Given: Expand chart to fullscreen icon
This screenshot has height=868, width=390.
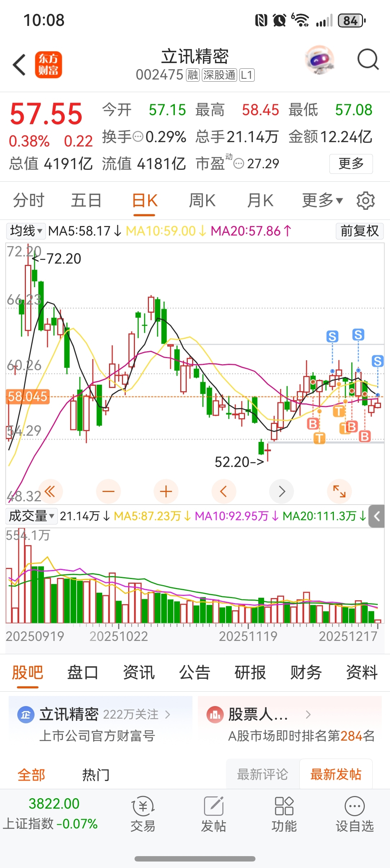Looking at the screenshot, I should pyautogui.click(x=339, y=491).
